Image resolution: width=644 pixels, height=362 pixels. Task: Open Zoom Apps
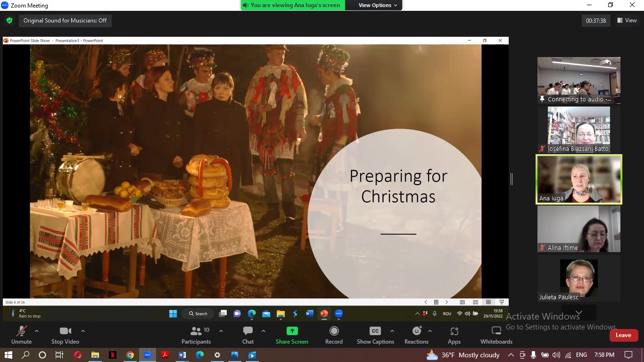click(454, 335)
